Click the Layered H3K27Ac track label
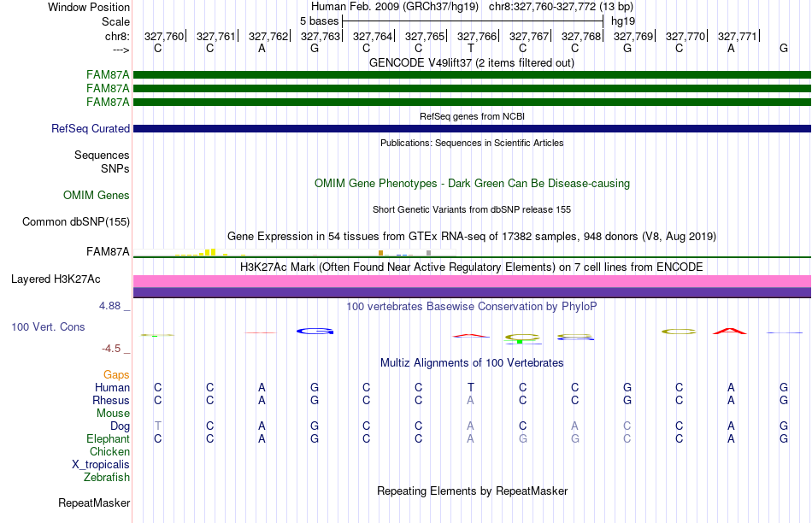Image resolution: width=812 pixels, height=523 pixels. (56, 279)
